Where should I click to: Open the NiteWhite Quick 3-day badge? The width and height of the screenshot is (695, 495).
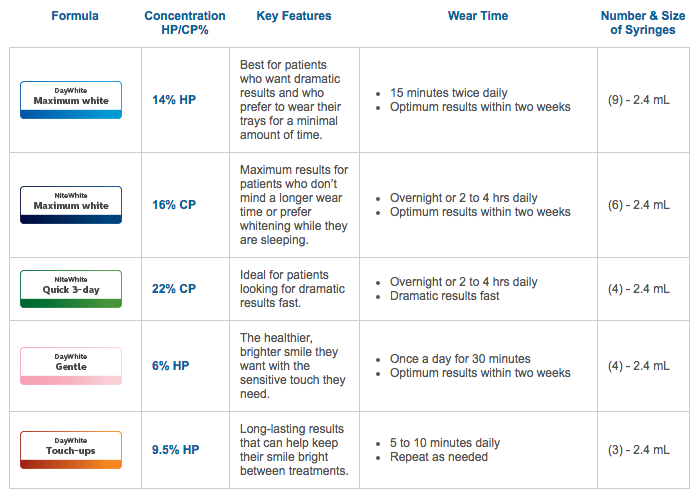pos(71,289)
